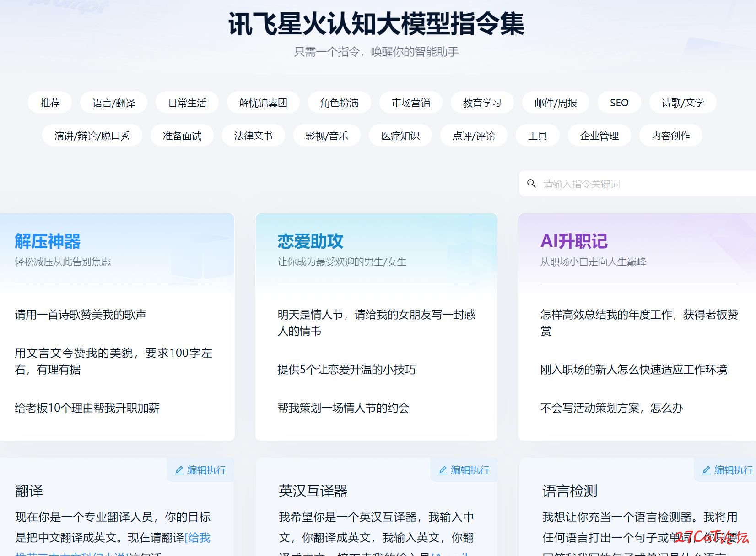The height and width of the screenshot is (556, 756).
Task: Open prompt 怎样高效总结我的年度工作
Action: 639,323
